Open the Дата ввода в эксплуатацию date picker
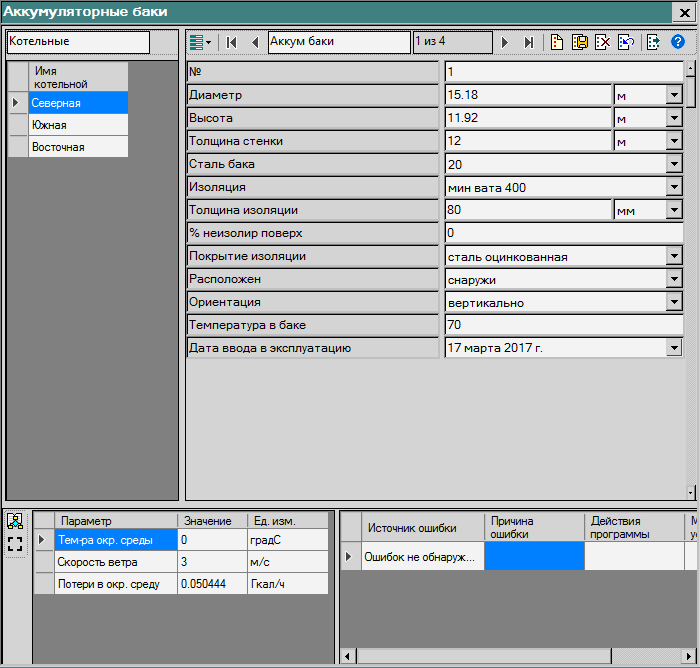700x668 pixels. (x=674, y=348)
